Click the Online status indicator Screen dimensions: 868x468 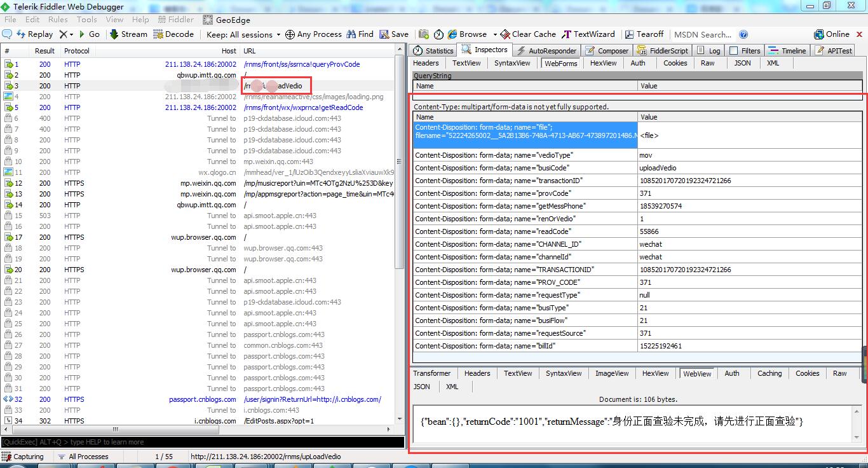tap(832, 34)
